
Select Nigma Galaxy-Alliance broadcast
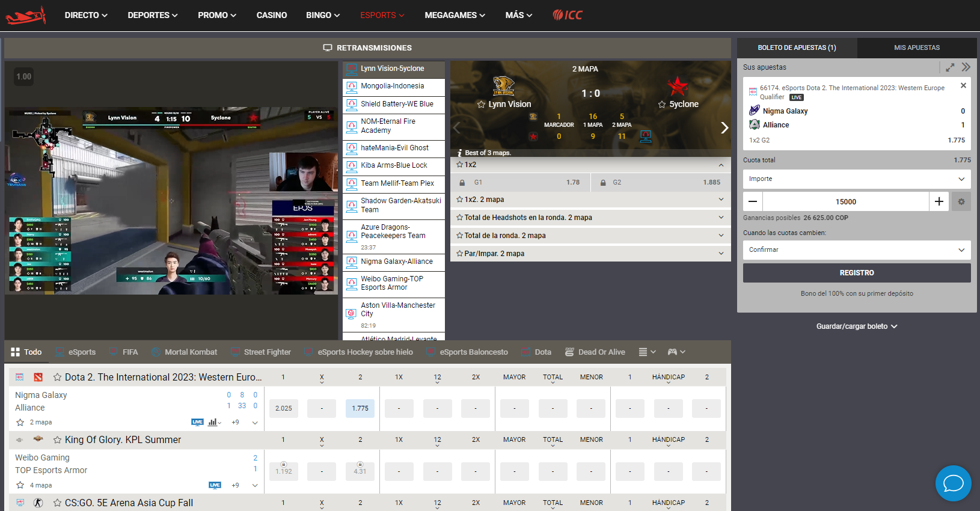(x=394, y=262)
